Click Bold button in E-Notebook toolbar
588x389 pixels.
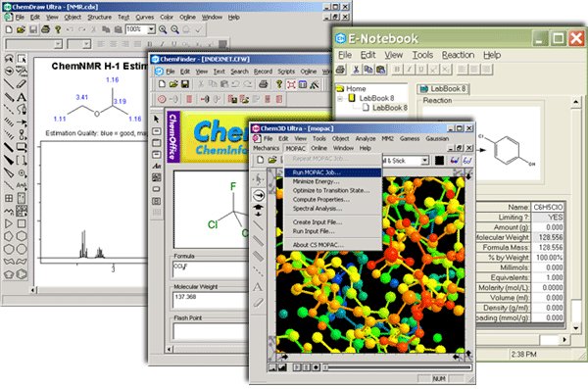tap(397, 70)
